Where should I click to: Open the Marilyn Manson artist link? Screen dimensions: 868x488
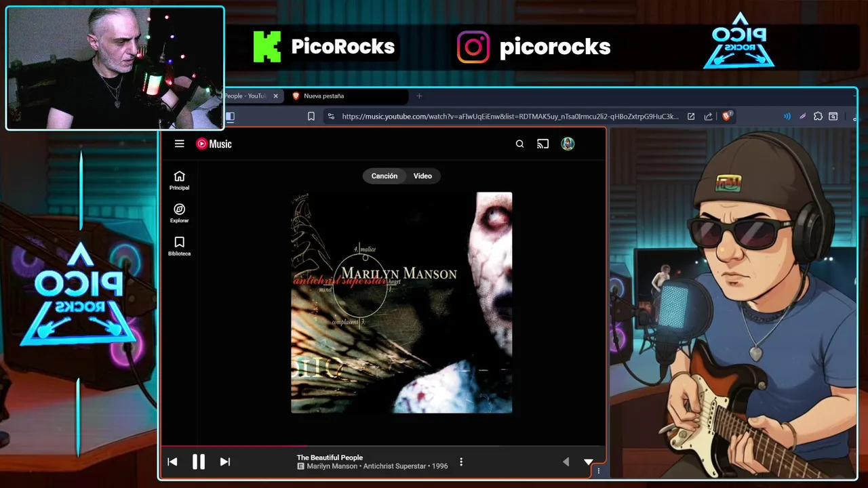click(332, 466)
